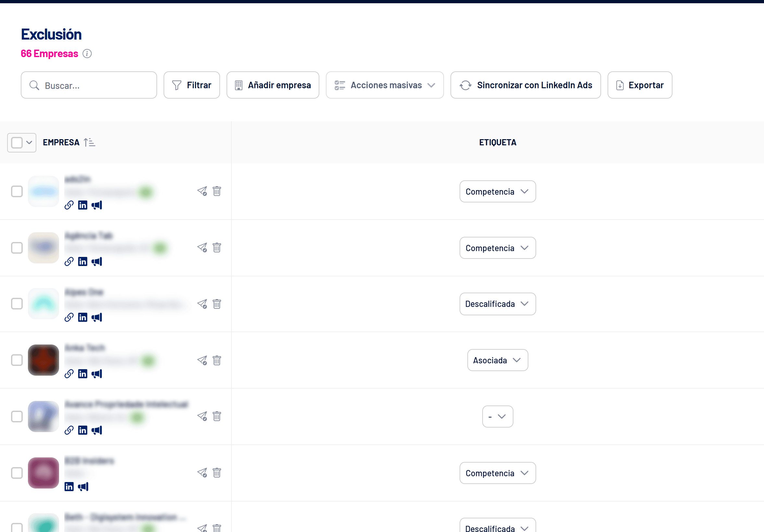Click the Exportar button
Screen dimensions: 764x532
[640, 85]
